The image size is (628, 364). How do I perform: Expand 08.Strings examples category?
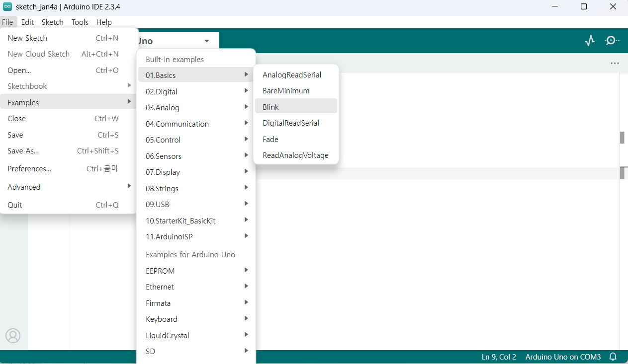(x=196, y=188)
